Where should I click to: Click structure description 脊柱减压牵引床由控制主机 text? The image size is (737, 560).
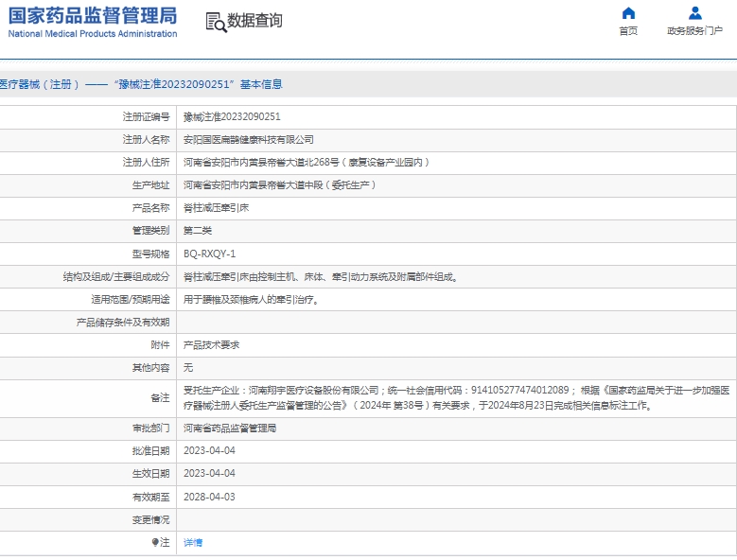click(321, 277)
